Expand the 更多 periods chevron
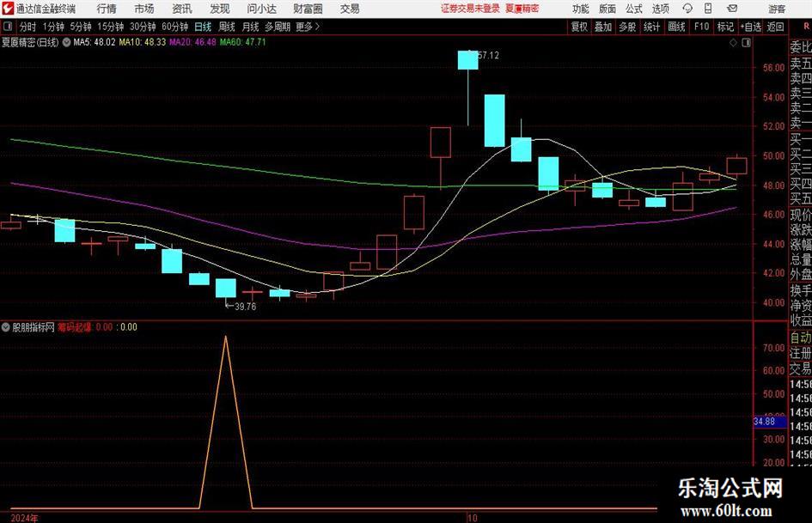The image size is (812, 523). (317, 27)
